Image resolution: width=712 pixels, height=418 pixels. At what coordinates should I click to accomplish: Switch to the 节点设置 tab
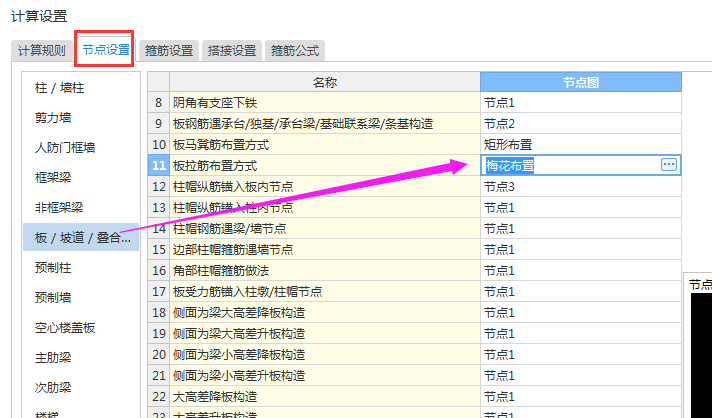pos(106,50)
